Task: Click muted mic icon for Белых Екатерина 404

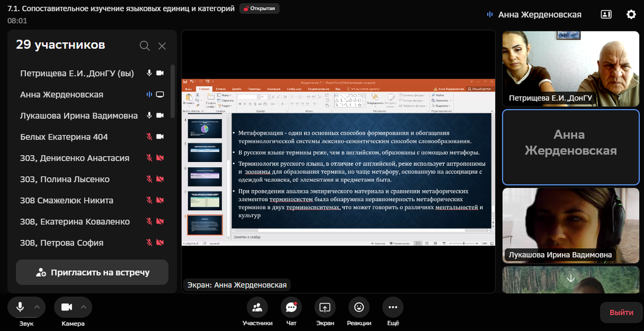Action: pos(149,137)
